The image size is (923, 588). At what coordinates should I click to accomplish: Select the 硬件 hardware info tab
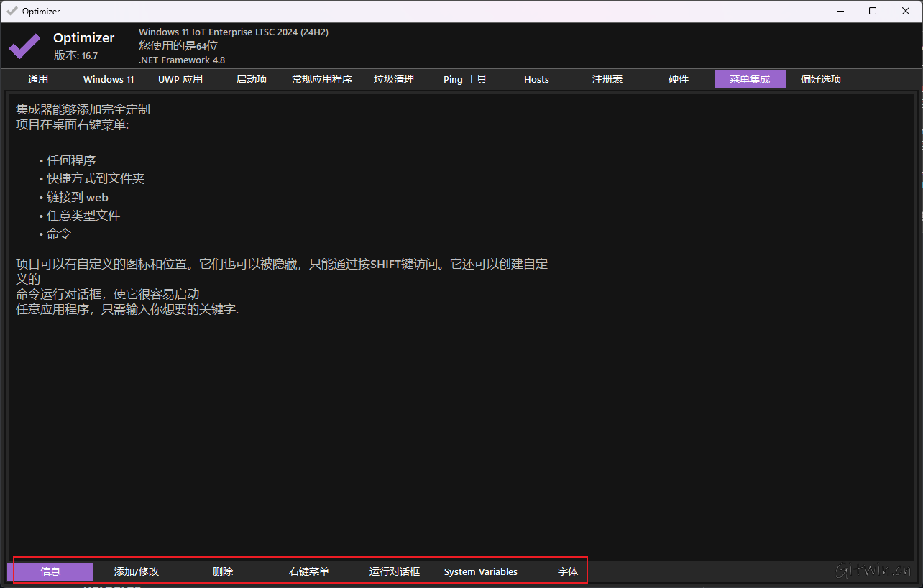point(679,79)
